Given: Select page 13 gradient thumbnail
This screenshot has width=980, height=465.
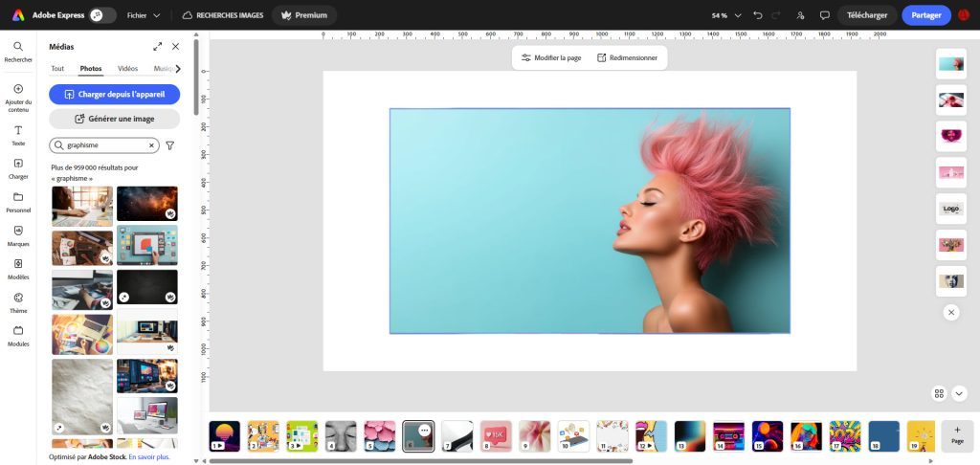Looking at the screenshot, I should tap(689, 436).
